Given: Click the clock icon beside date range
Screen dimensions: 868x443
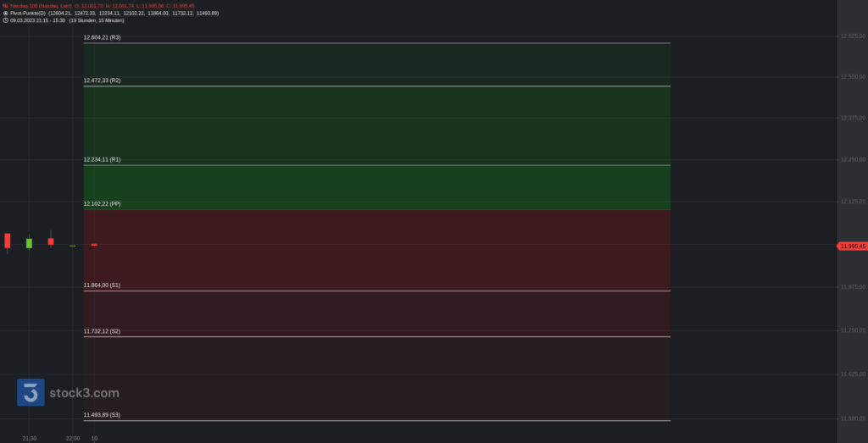Looking at the screenshot, I should pos(6,20).
